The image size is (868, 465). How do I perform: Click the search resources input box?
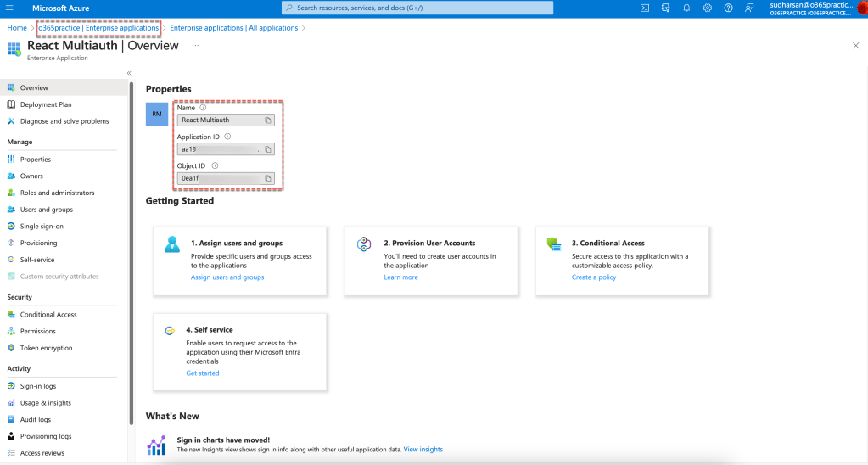click(x=417, y=8)
